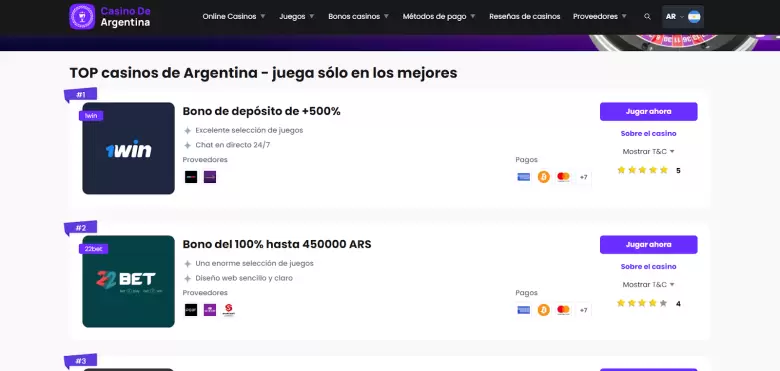Click 'Chat en directo 24/7' text
The height and width of the screenshot is (371, 780).
[x=233, y=145]
